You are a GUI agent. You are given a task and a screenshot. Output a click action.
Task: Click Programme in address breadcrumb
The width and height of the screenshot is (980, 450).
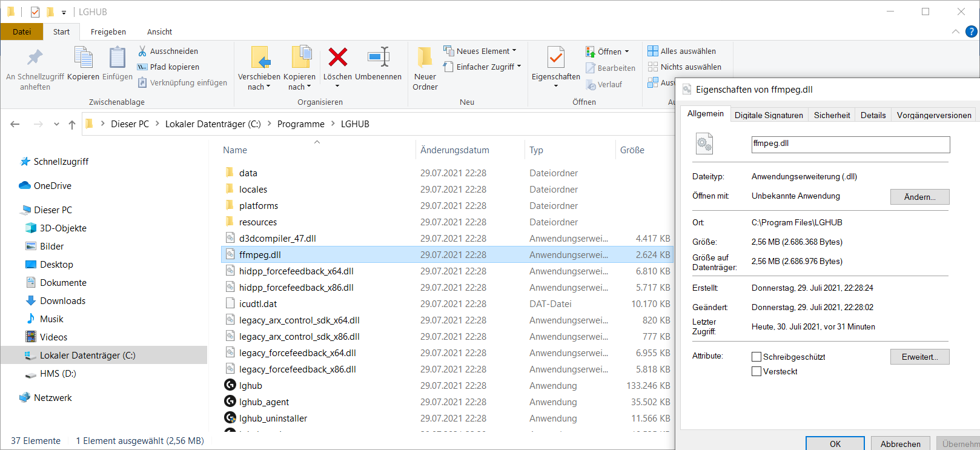(x=301, y=124)
